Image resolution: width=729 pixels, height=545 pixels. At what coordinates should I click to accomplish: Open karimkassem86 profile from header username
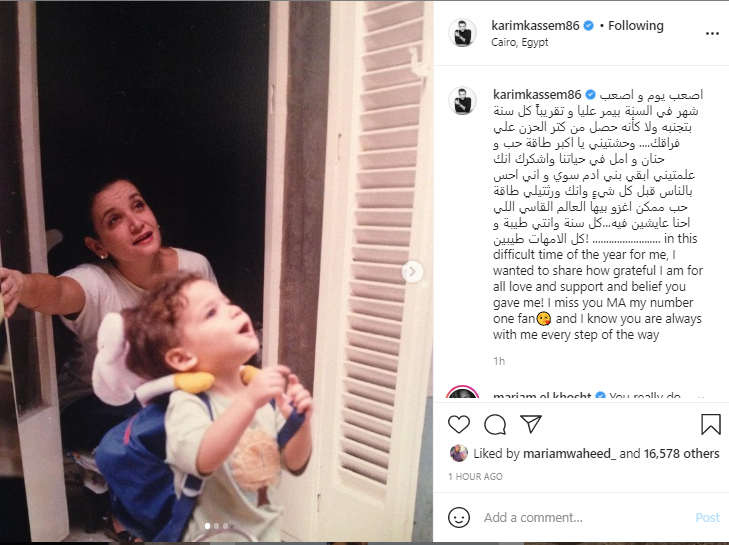point(535,26)
